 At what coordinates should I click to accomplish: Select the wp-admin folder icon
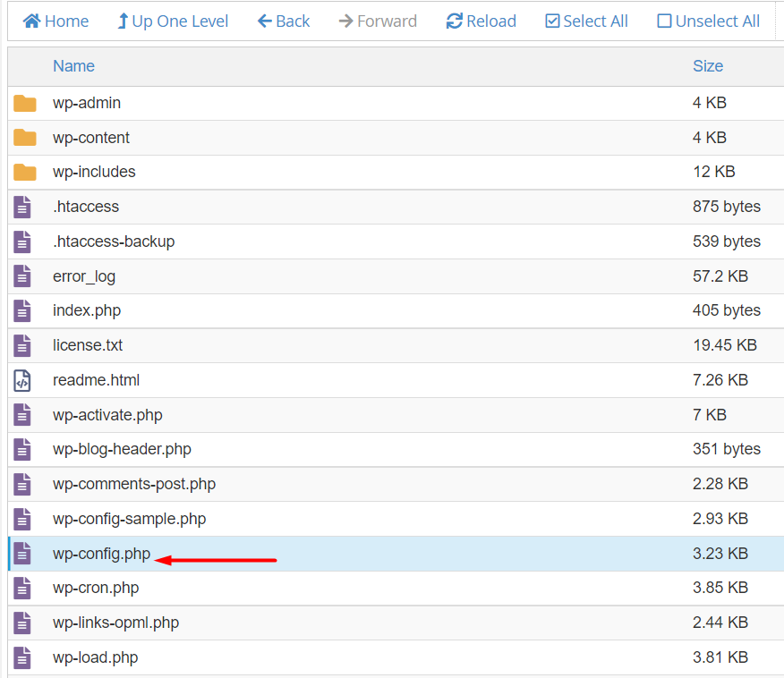coord(24,104)
